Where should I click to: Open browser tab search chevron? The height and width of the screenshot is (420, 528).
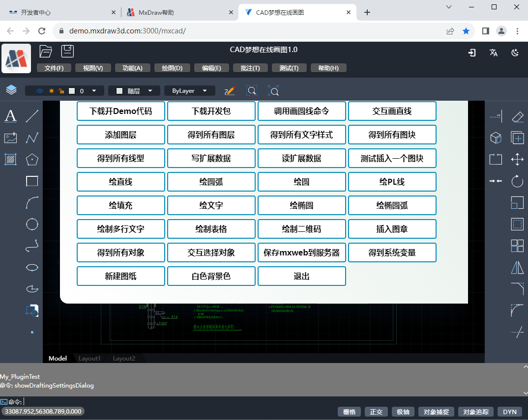(x=448, y=7)
